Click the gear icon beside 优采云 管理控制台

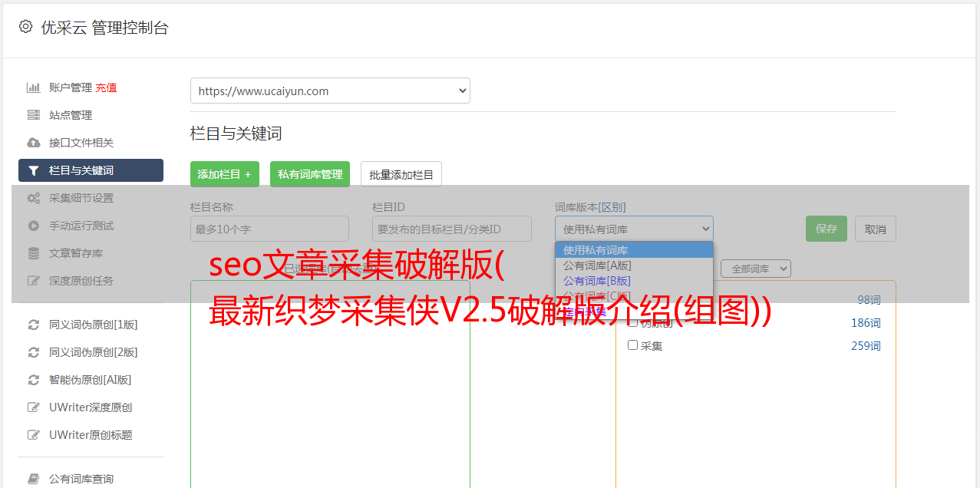[25, 27]
